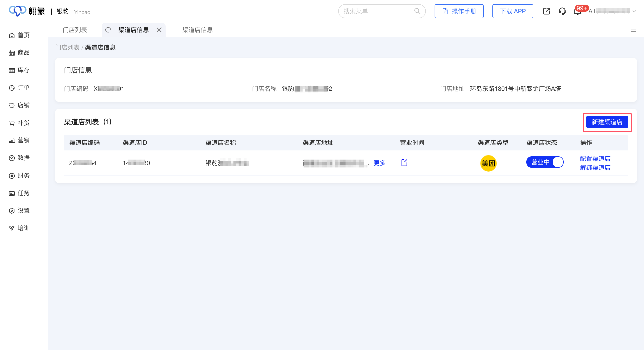Close the active 渠道店信息 tab

[x=159, y=30]
